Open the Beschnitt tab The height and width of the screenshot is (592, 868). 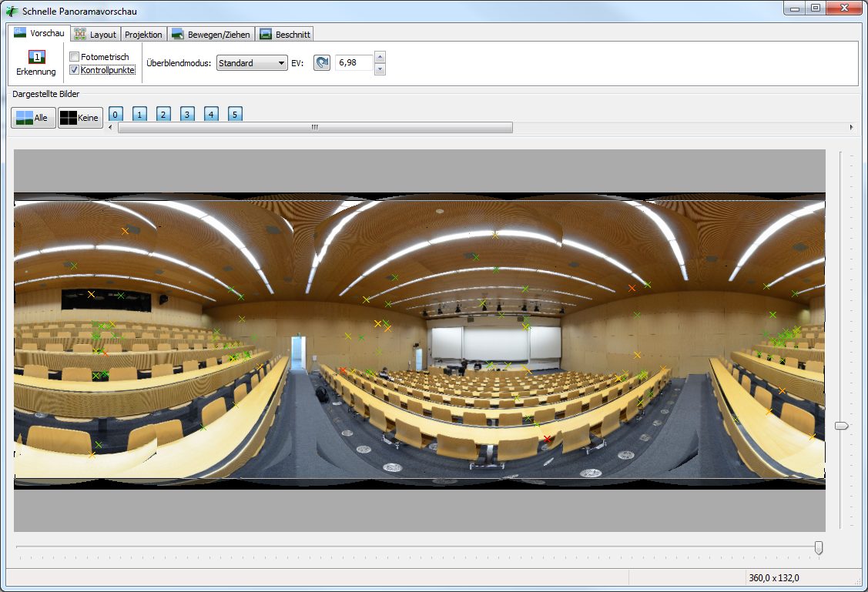click(284, 35)
